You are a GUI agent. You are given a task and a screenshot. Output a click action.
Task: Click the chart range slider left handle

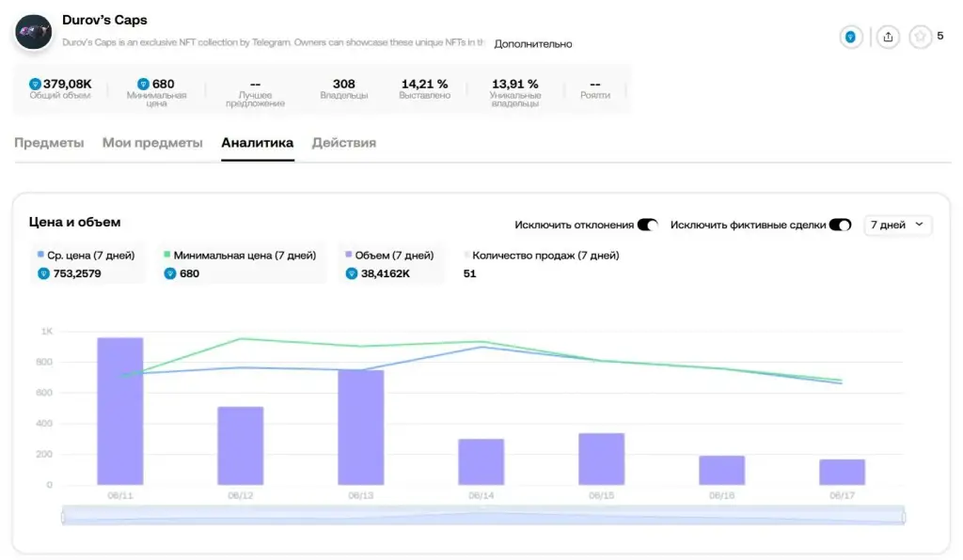[x=63, y=517]
